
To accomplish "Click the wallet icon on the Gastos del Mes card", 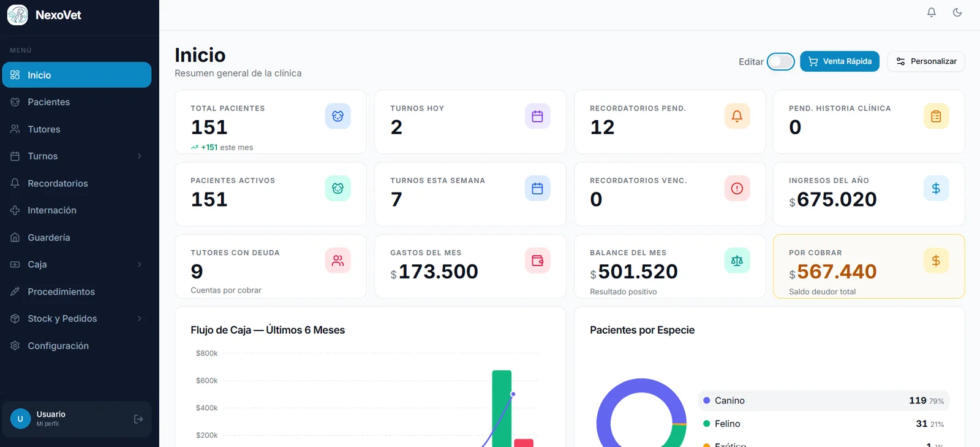I will 537,261.
